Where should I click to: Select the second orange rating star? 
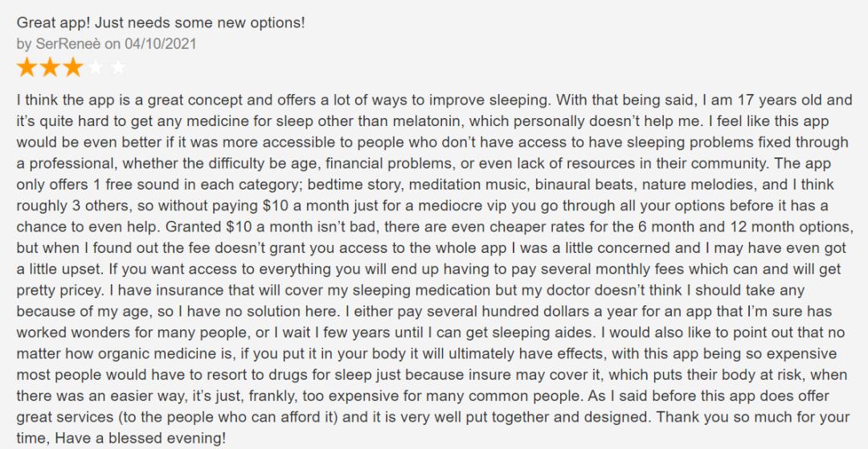coord(50,67)
